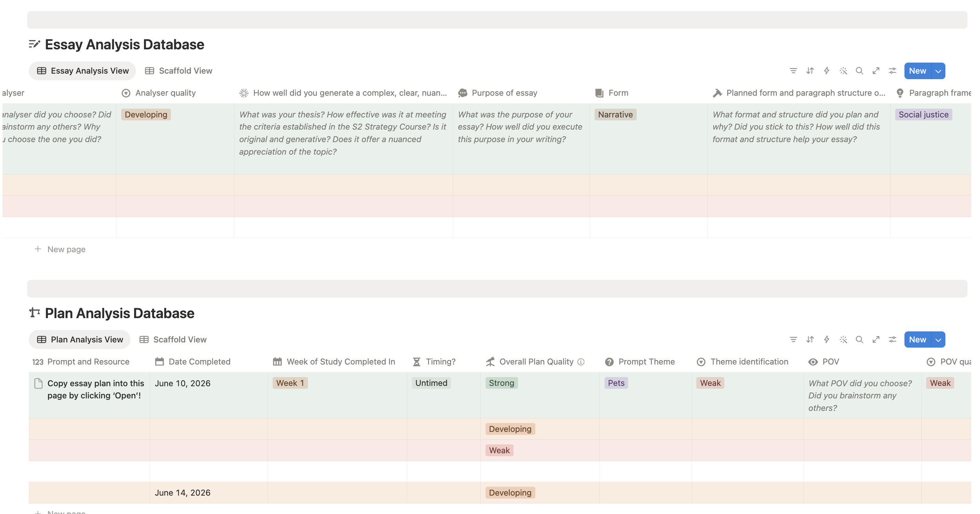The height and width of the screenshot is (514, 980).
Task: Expand dropdown arrow beside Plan database New button
Action: [938, 340]
